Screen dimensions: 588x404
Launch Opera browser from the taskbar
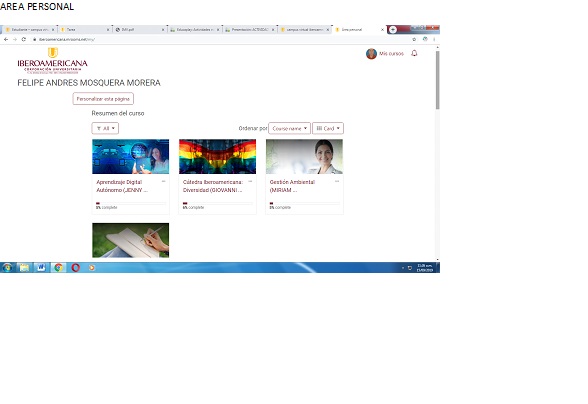[75, 267]
